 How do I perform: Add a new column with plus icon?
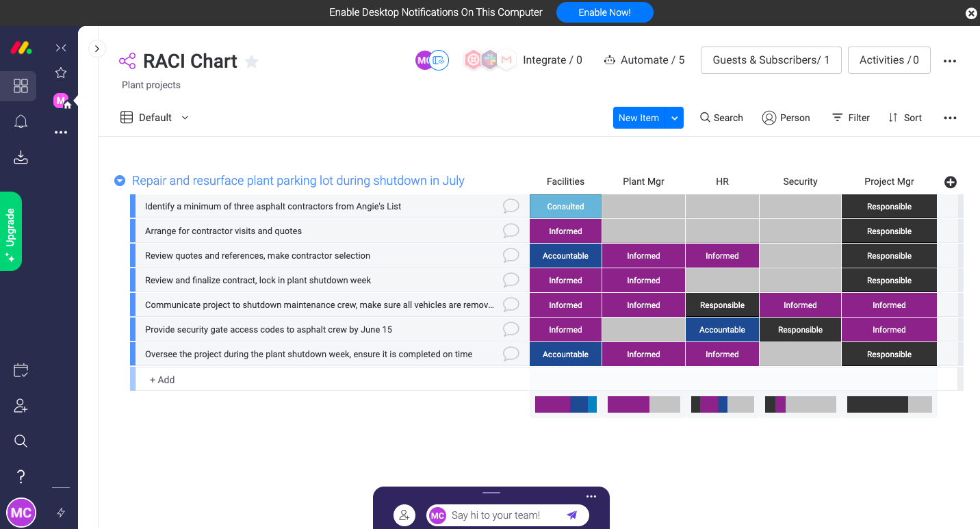950,182
